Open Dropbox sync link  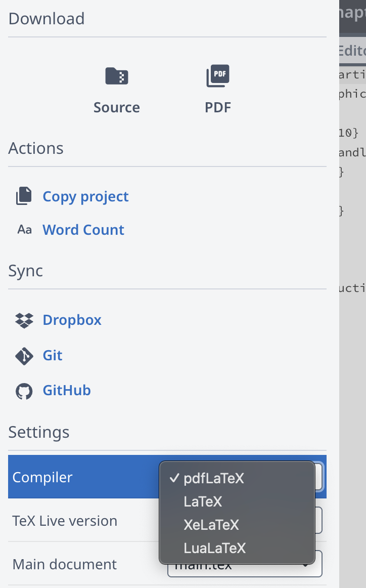72,320
